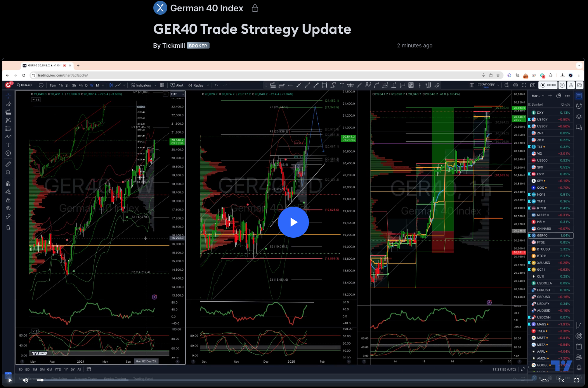Select the crosshair cursor tool
588x388 pixels.
8,96
